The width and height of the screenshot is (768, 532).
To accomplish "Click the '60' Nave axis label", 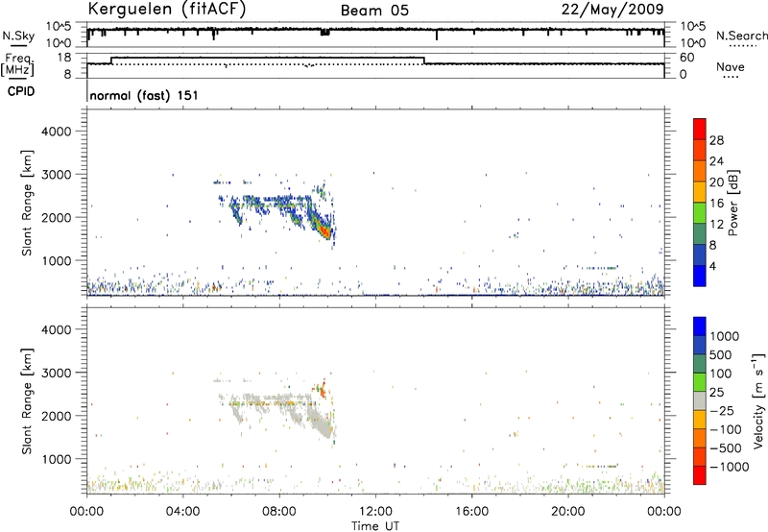I will click(687, 58).
